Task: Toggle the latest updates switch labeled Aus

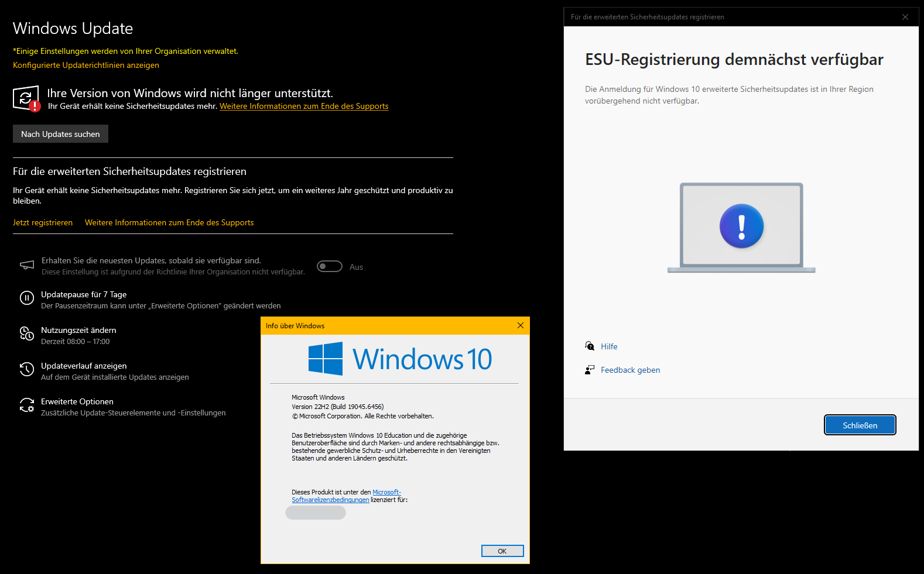Action: tap(330, 266)
